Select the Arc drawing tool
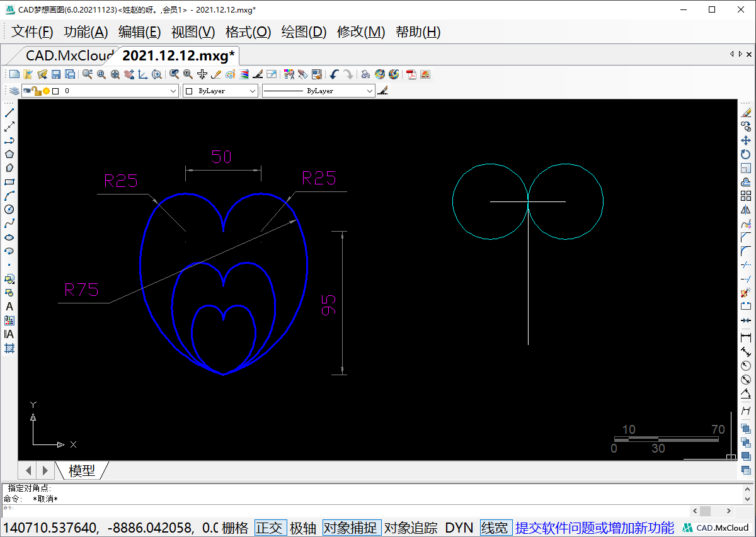The width and height of the screenshot is (756, 537). point(9,196)
